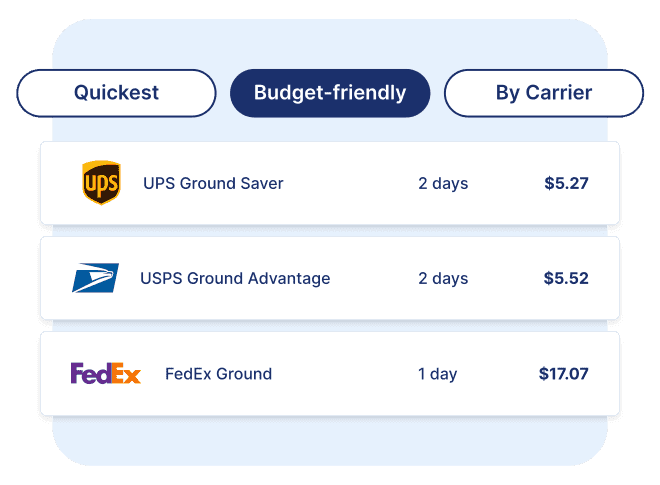
Task: Click the $5.27 price
Action: (566, 183)
